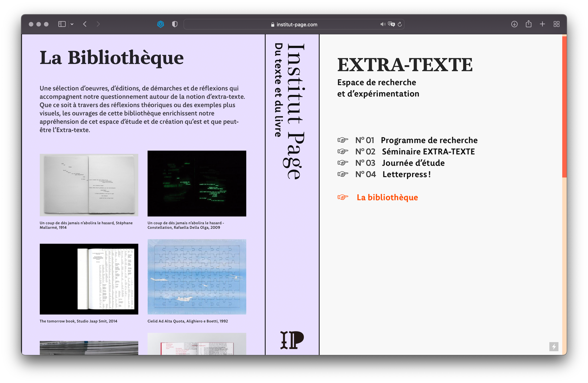
Task: Click the IP logo at bottom
Action: pyautogui.click(x=292, y=340)
